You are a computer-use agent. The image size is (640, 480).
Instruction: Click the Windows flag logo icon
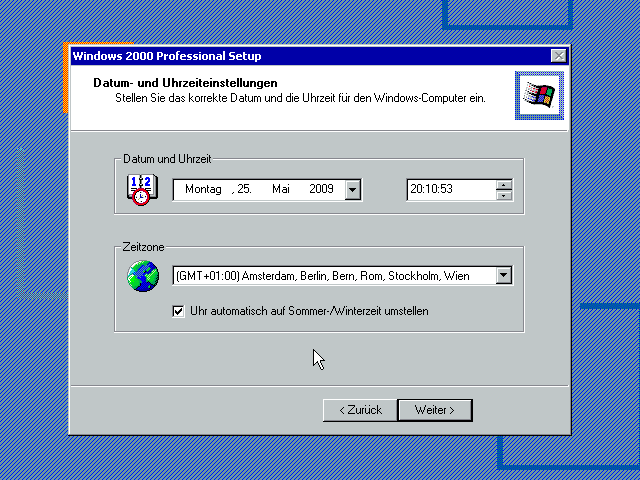(x=539, y=96)
